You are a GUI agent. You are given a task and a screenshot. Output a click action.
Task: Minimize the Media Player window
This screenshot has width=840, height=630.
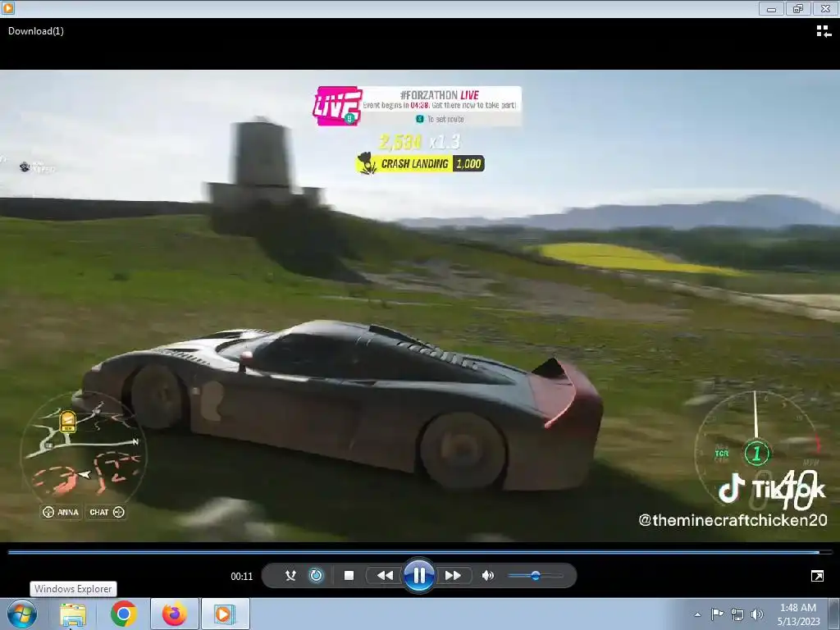771,8
